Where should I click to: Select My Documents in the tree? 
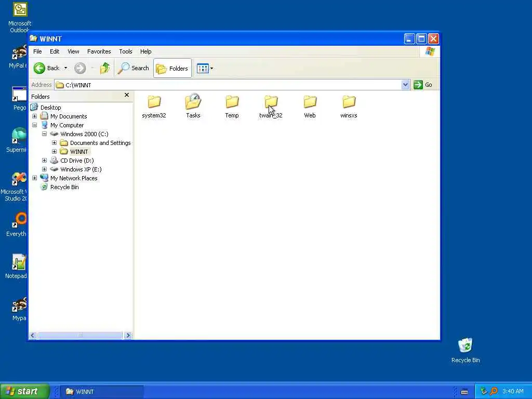tap(69, 116)
